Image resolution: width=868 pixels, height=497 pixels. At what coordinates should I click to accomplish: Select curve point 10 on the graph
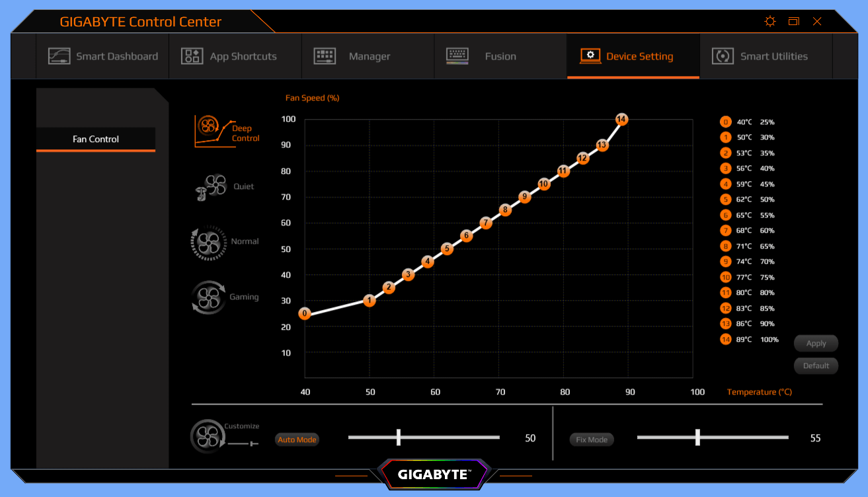543,184
